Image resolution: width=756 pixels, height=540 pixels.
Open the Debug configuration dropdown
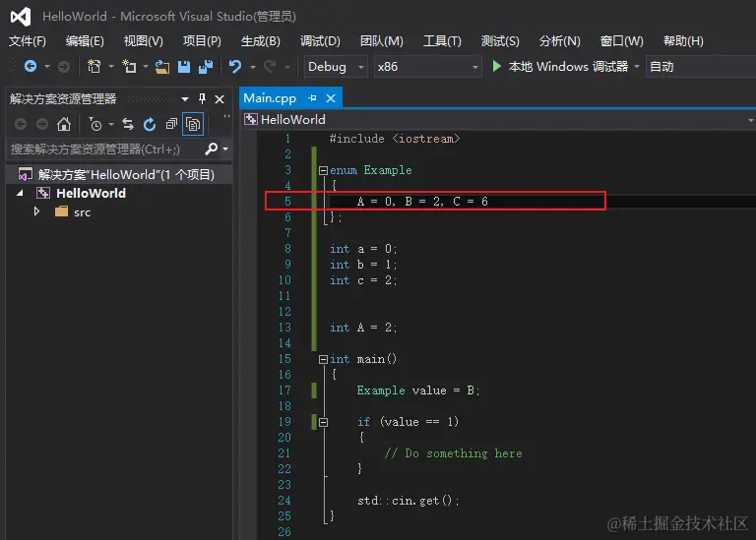tap(360, 67)
